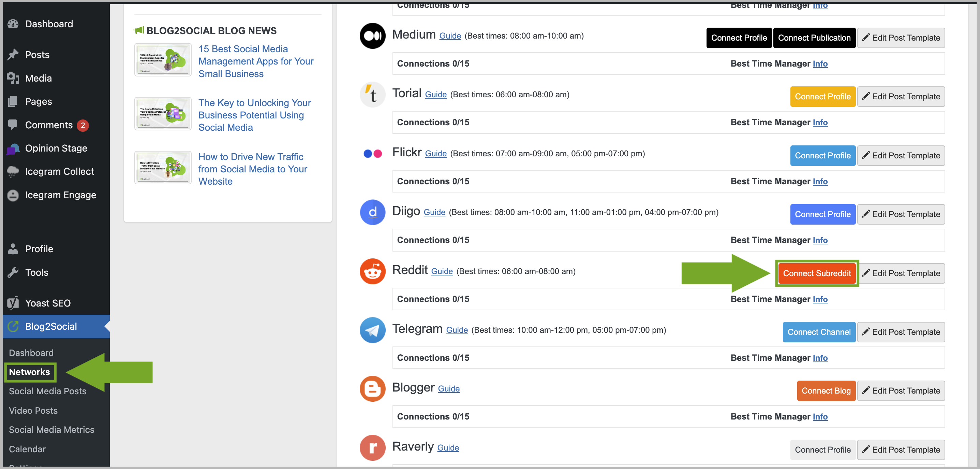
Task: Click the Torial logo icon
Action: coord(372,95)
